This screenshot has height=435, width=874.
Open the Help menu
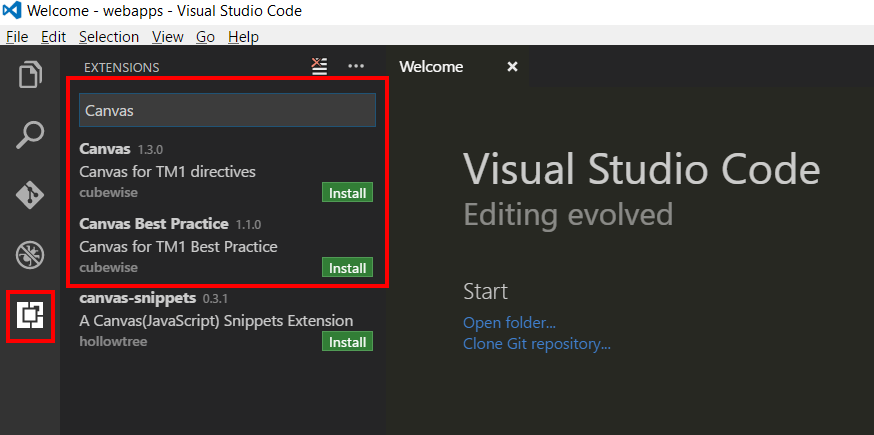[243, 37]
